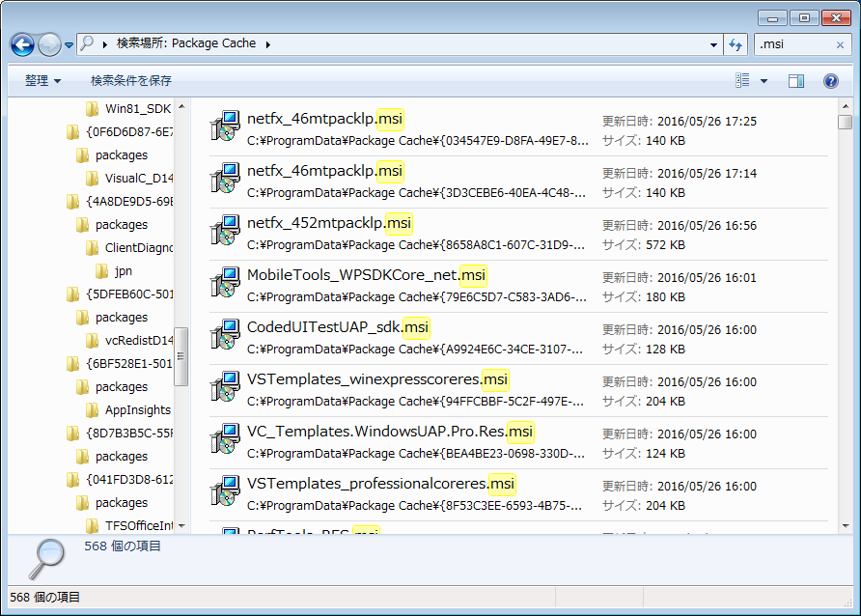This screenshot has height=616, width=861.
Task: Click the Package Cache breadcrumb in address bar
Action: pos(213,43)
